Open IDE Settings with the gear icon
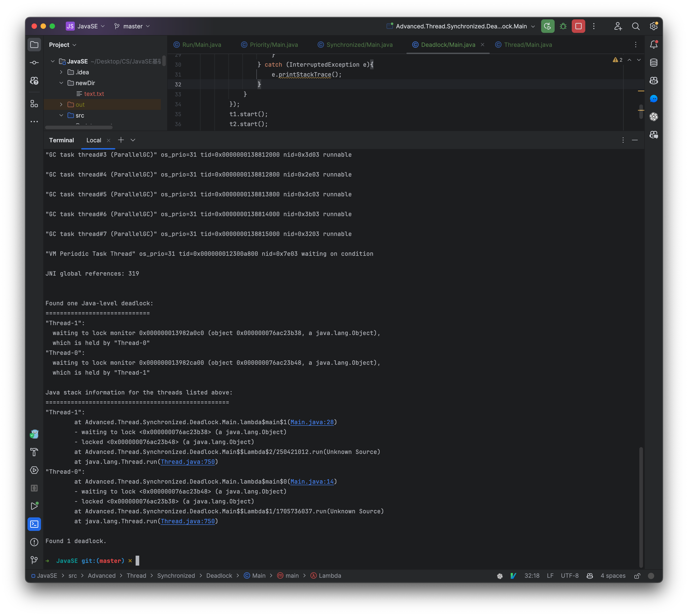The height and width of the screenshot is (616, 688). (x=654, y=26)
